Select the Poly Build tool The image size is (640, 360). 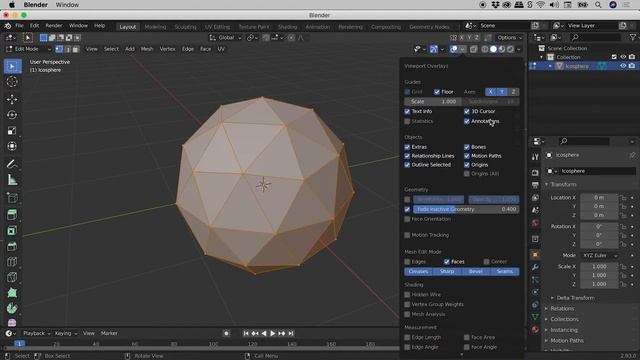pos(12,293)
